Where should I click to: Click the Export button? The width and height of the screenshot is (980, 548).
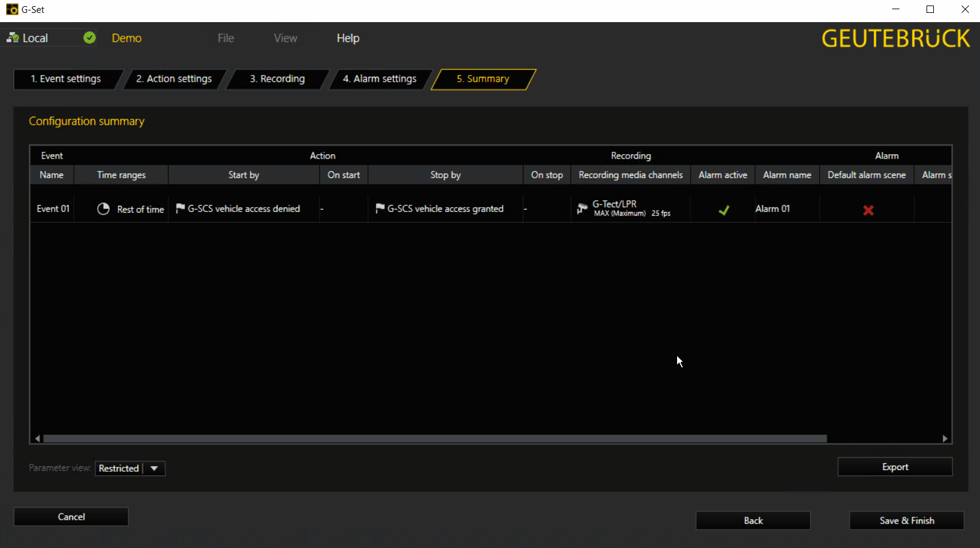[x=895, y=467]
